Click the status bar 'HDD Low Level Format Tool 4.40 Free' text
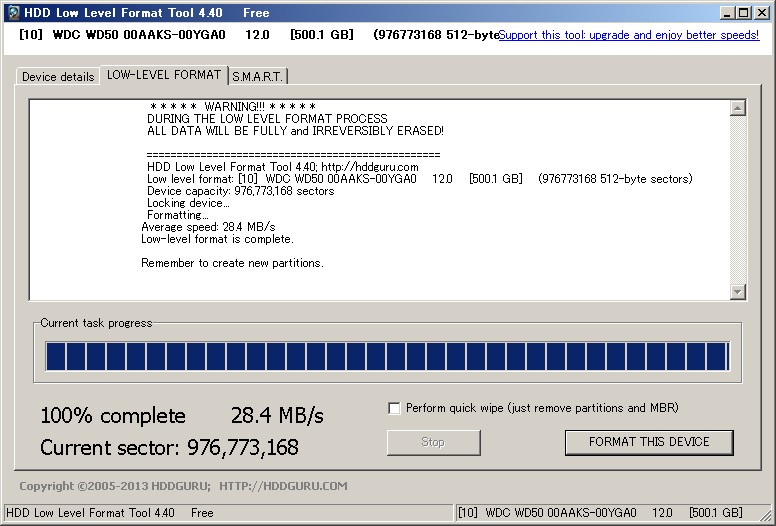This screenshot has height=526, width=776. [x=109, y=513]
